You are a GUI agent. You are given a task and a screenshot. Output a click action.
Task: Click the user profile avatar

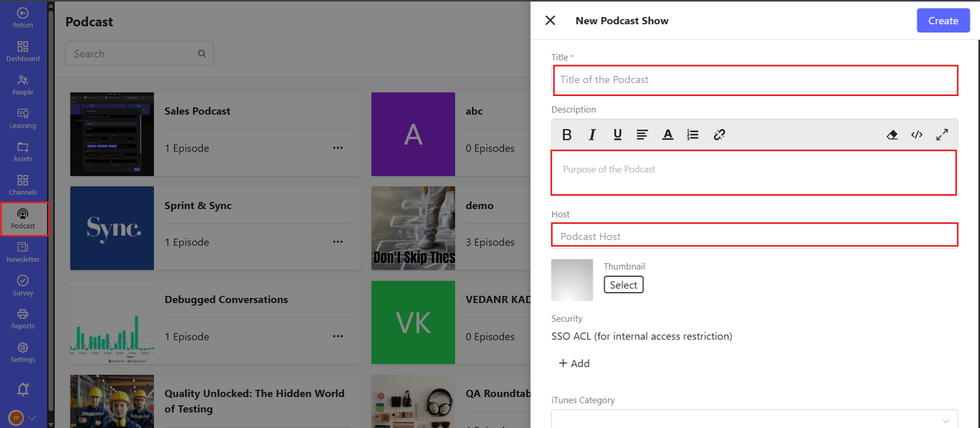pyautogui.click(x=16, y=418)
